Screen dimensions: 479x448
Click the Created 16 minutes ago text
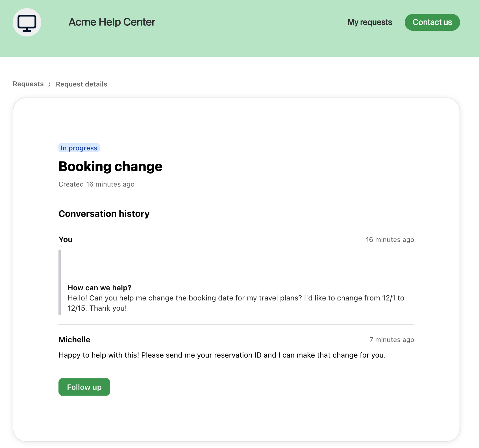tap(97, 184)
